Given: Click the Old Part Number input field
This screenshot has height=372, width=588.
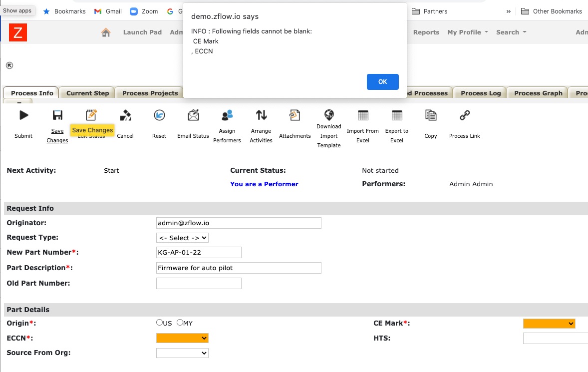Looking at the screenshot, I should tap(199, 283).
